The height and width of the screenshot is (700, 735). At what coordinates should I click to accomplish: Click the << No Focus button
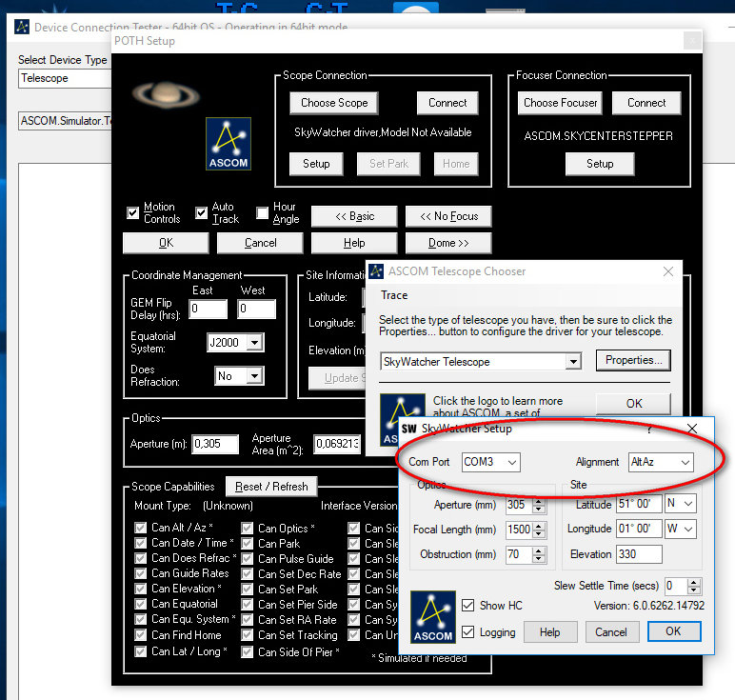448,216
